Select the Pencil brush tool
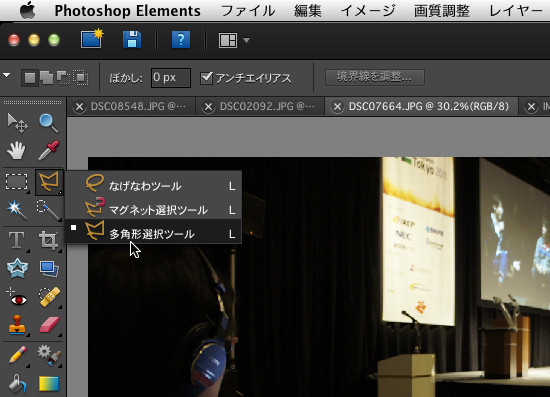This screenshot has width=550, height=397. coord(17,355)
